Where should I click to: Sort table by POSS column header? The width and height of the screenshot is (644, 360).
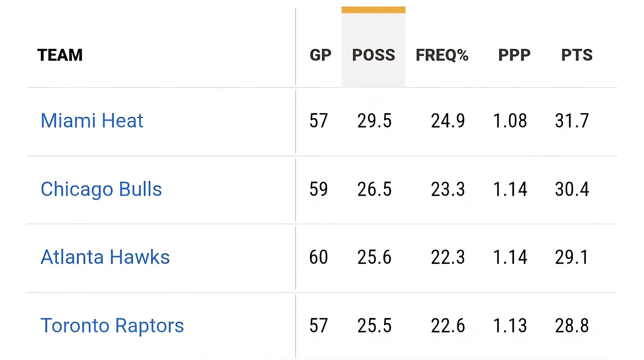[373, 55]
